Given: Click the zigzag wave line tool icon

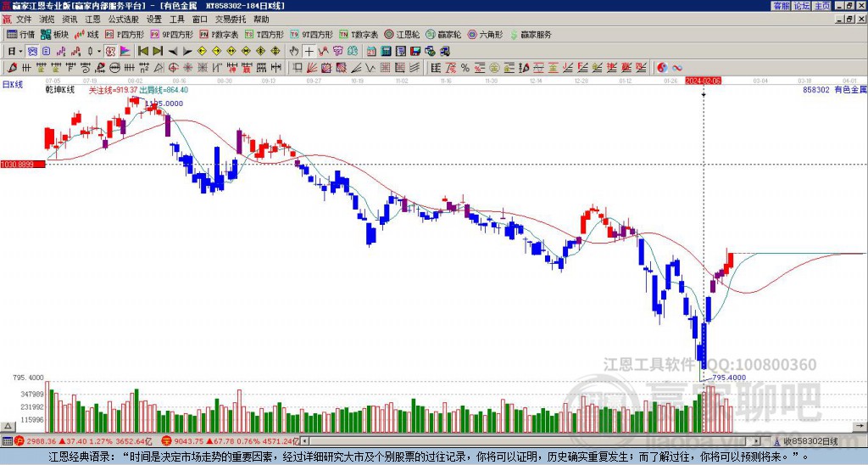Looking at the screenshot, I should point(370,68).
